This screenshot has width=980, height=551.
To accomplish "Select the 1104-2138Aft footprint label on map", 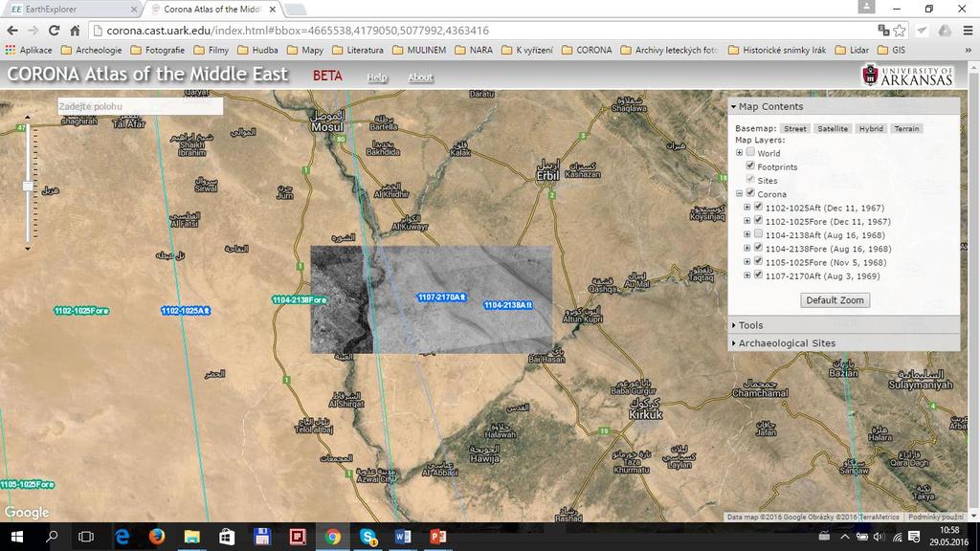I will tap(508, 305).
